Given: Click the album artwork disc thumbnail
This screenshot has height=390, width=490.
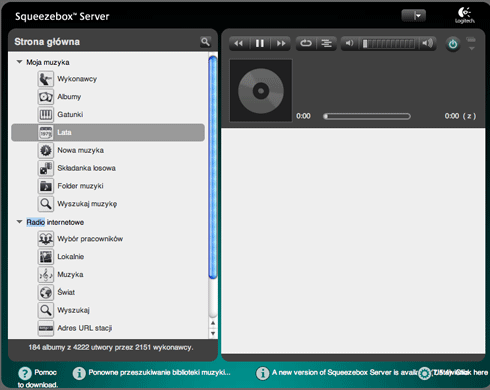Looking at the screenshot, I should (261, 91).
